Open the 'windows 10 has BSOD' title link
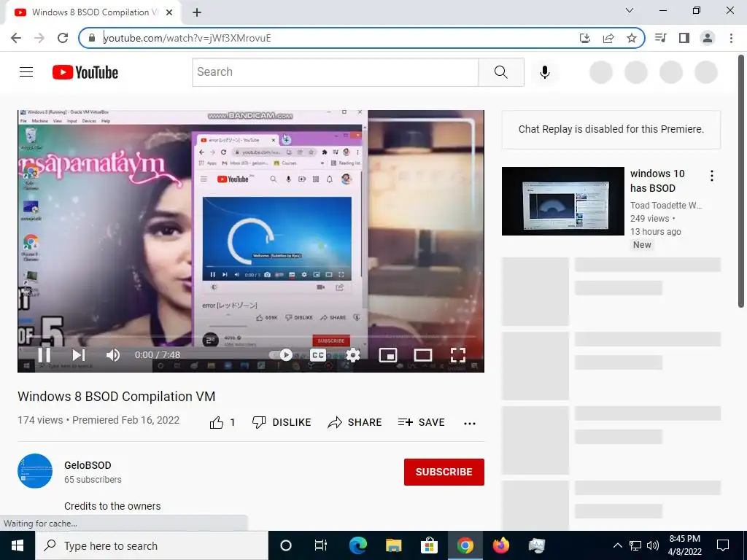This screenshot has width=747, height=560. [x=657, y=181]
